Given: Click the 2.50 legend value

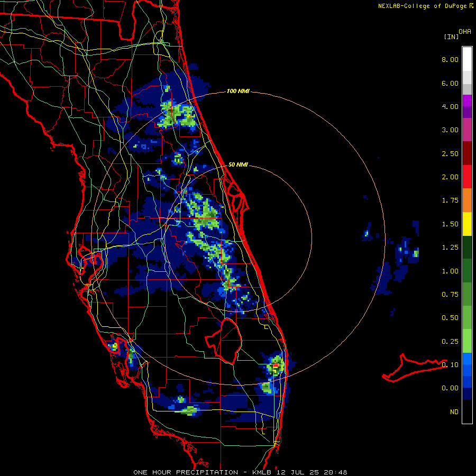Looking at the screenshot, I should pos(450,153).
